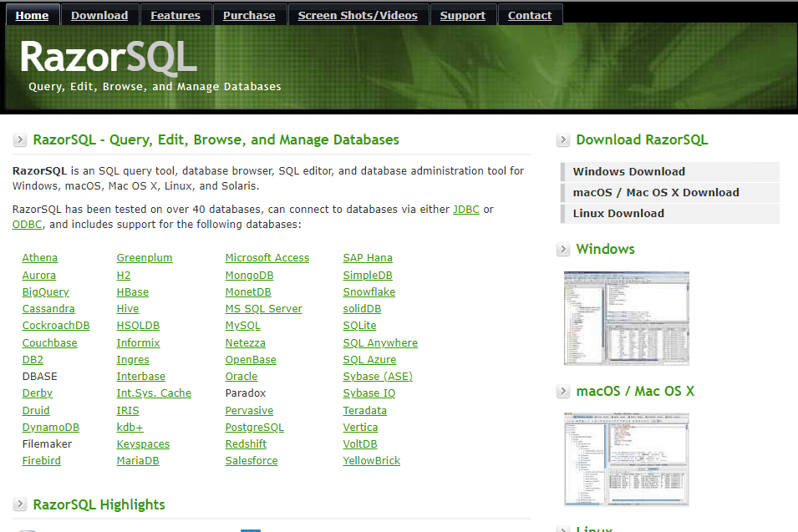The image size is (798, 532).
Task: Open the DynamoDB link
Action: tap(50, 428)
